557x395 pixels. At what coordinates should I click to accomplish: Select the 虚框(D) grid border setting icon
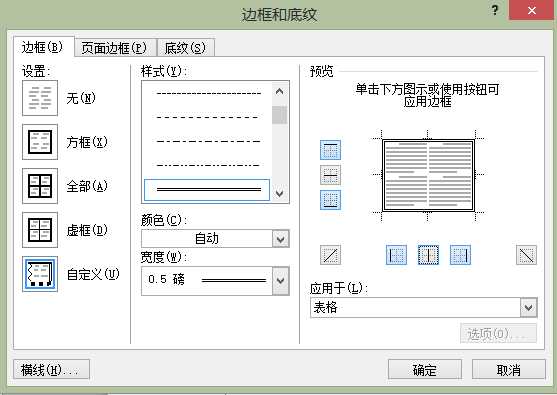tap(40, 230)
